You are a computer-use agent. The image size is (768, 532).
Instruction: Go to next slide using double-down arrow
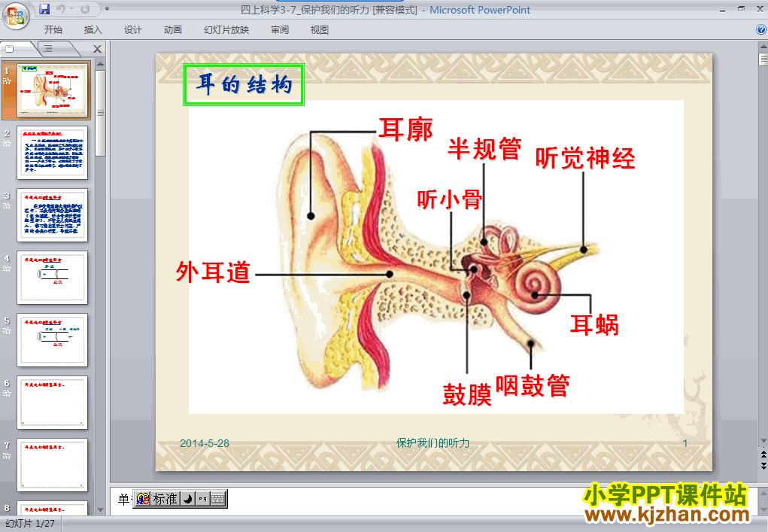[x=763, y=465]
